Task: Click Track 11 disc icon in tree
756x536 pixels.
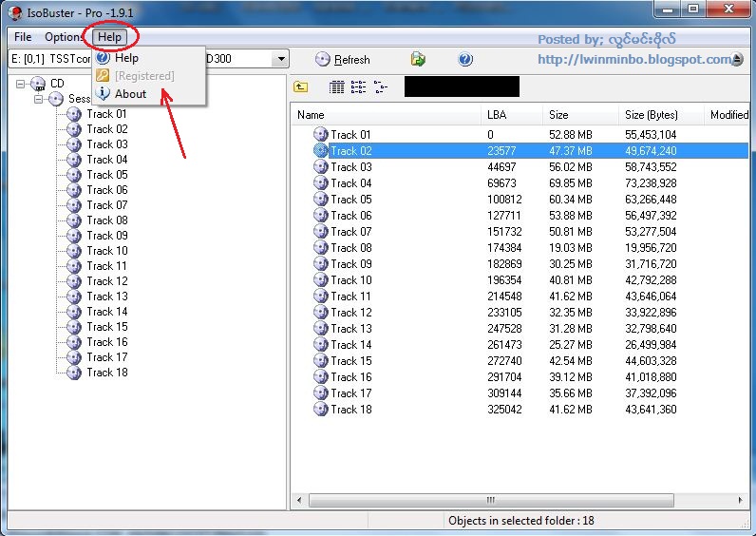Action: click(74, 266)
